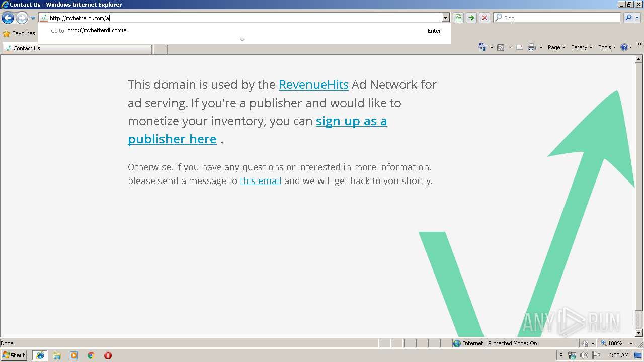Screen dimensions: 644x362
Task: Launch Google Chrome from taskbar
Action: [91, 355]
